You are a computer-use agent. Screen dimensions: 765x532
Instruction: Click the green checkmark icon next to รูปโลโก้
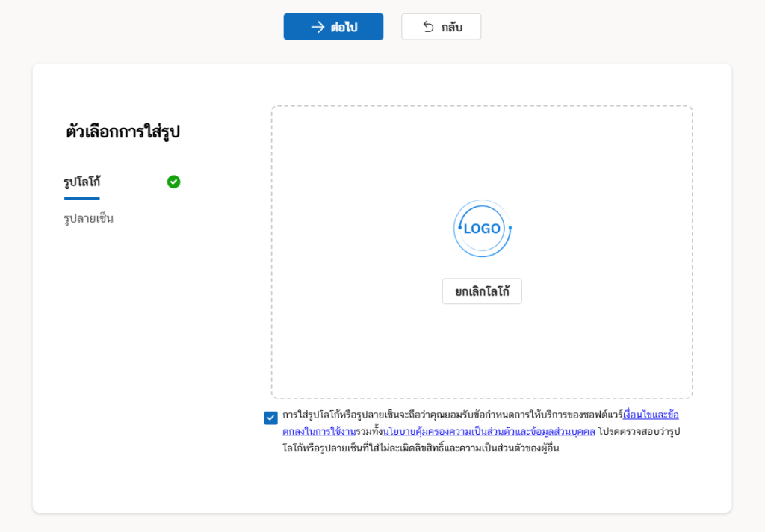coord(173,182)
